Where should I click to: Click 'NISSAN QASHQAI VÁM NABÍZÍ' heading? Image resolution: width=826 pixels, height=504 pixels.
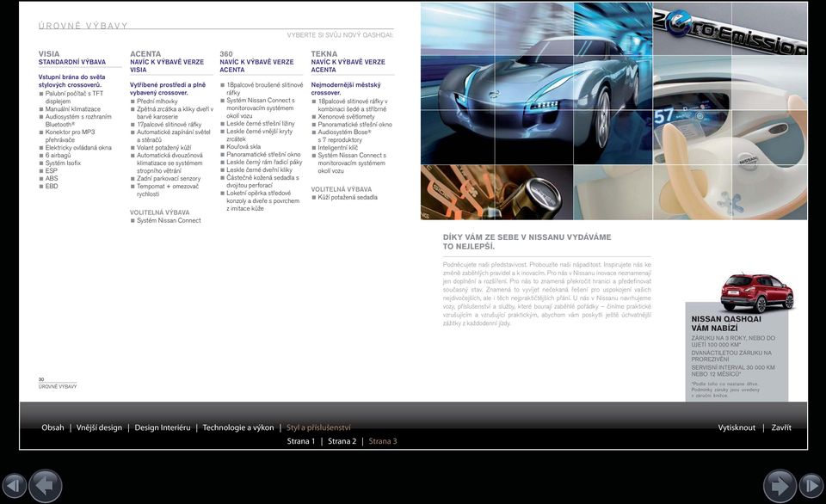pos(726,323)
